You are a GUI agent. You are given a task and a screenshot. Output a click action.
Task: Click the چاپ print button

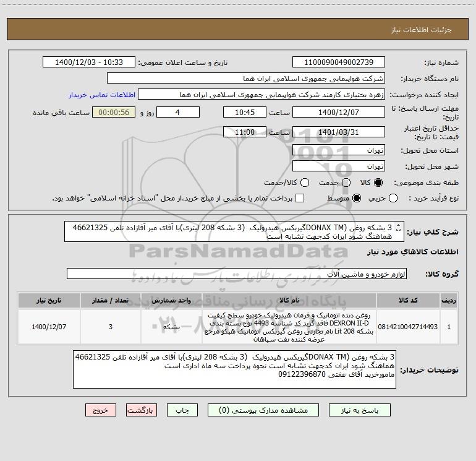pos(182,410)
